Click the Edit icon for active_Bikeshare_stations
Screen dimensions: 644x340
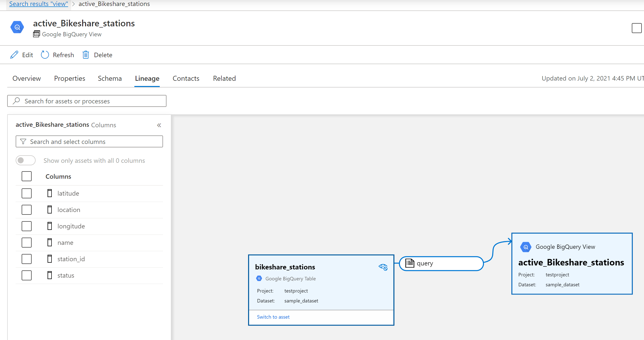(15, 55)
